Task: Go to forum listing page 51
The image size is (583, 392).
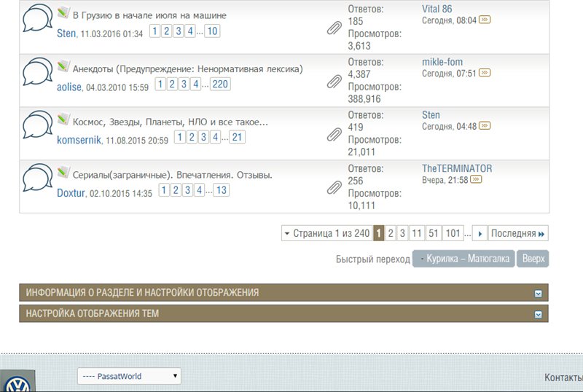Action: 433,234
